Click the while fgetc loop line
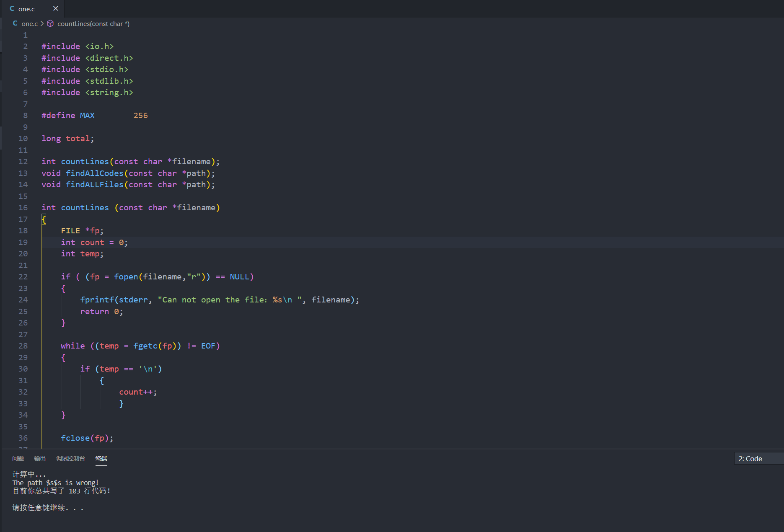 point(140,346)
